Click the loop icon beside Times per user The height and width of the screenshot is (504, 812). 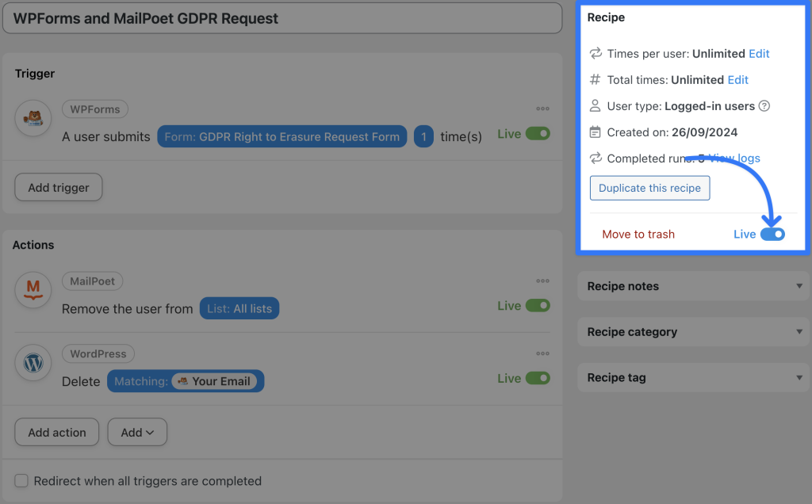pyautogui.click(x=595, y=53)
